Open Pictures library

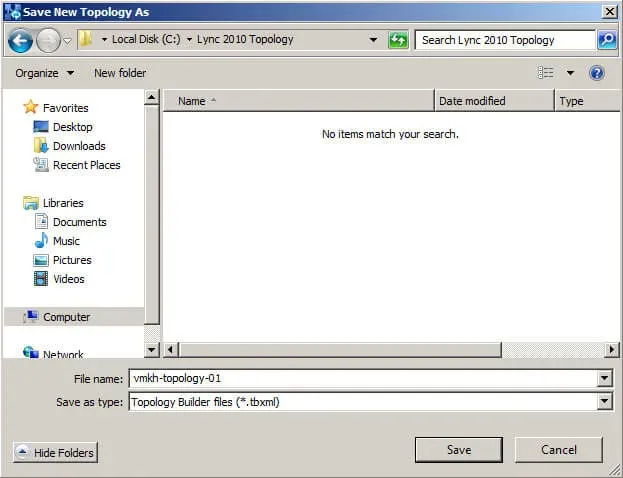click(72, 260)
